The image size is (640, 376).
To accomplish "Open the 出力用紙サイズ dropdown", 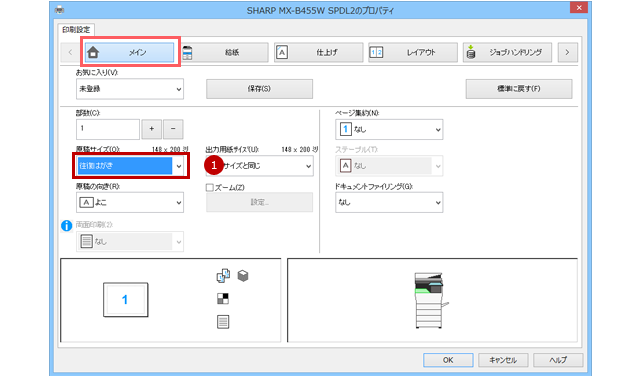I will click(260, 166).
